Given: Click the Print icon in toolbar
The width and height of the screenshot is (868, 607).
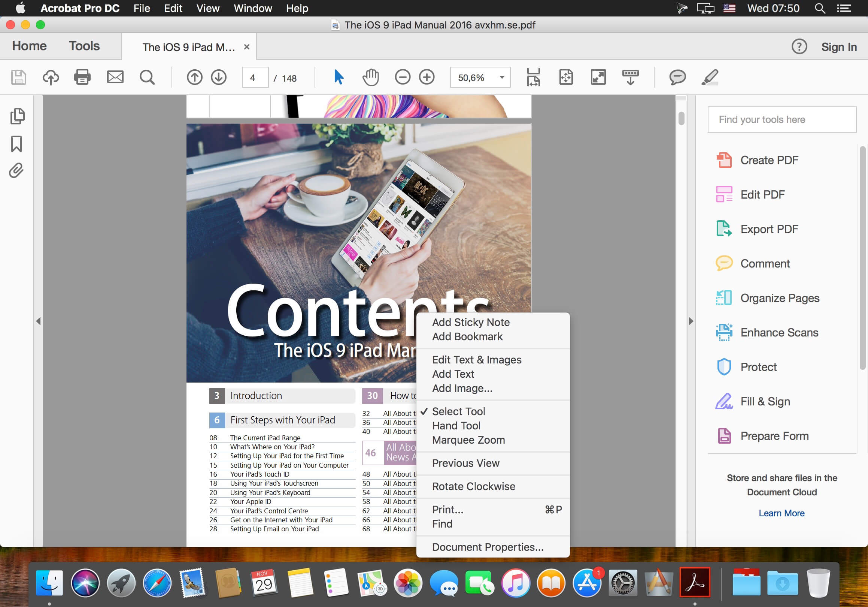Looking at the screenshot, I should [x=82, y=77].
